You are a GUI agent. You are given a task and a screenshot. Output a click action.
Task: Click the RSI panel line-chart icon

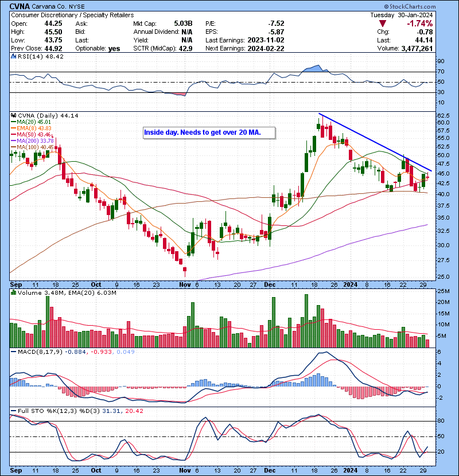[13, 56]
